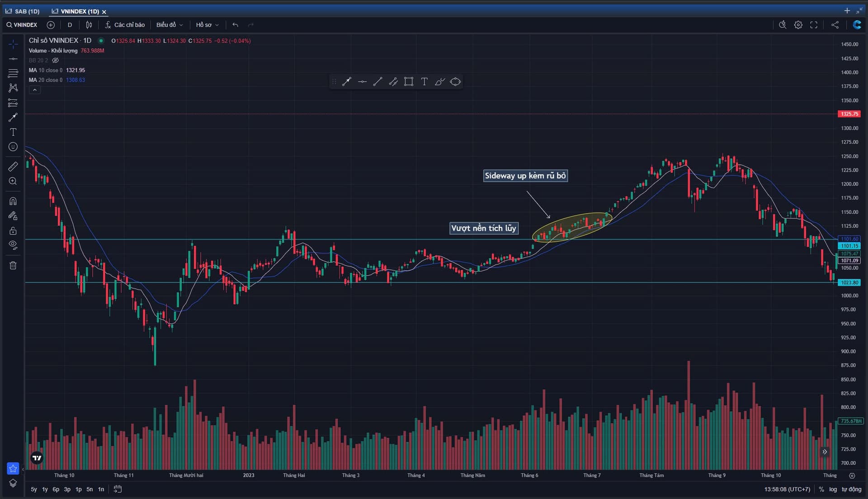Click the magnet mode icon

pos(13,201)
